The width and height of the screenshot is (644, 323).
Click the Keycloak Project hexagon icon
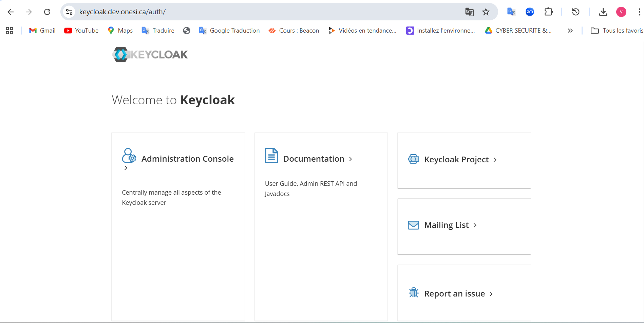[413, 159]
